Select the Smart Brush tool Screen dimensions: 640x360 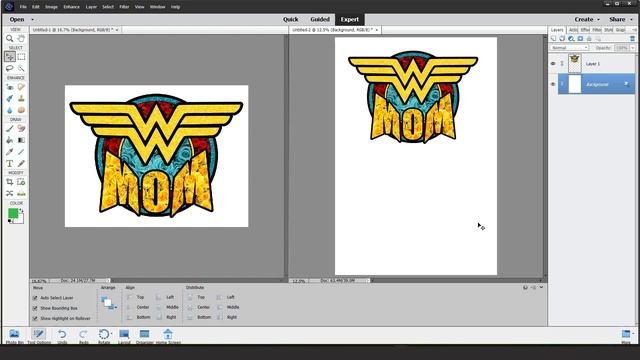10,98
